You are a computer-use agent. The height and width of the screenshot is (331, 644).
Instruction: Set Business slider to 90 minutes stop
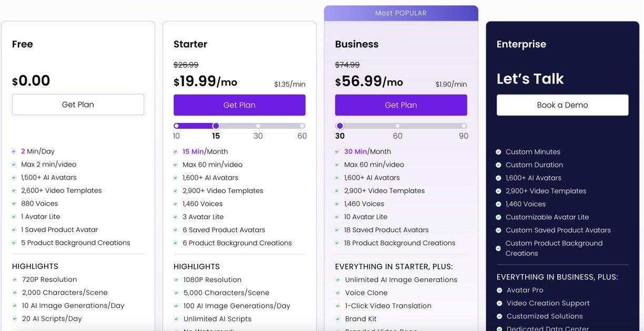click(x=464, y=126)
